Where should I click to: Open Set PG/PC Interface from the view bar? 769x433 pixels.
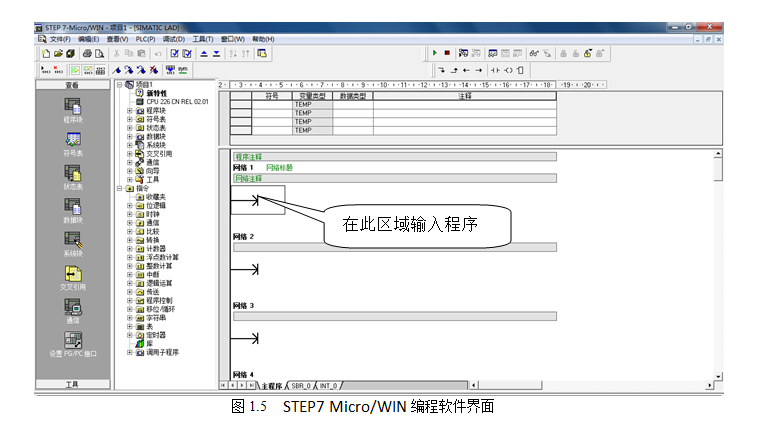pos(73,344)
